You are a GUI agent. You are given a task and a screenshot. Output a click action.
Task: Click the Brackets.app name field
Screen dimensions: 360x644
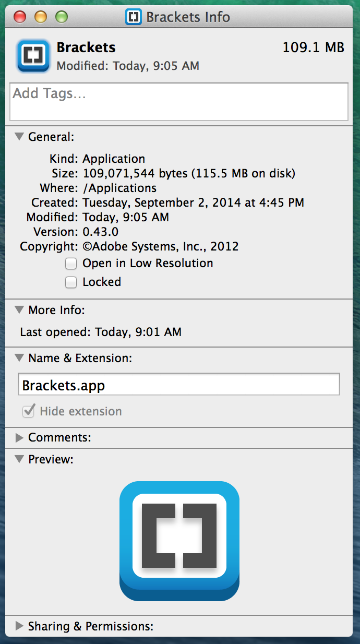[179, 384]
